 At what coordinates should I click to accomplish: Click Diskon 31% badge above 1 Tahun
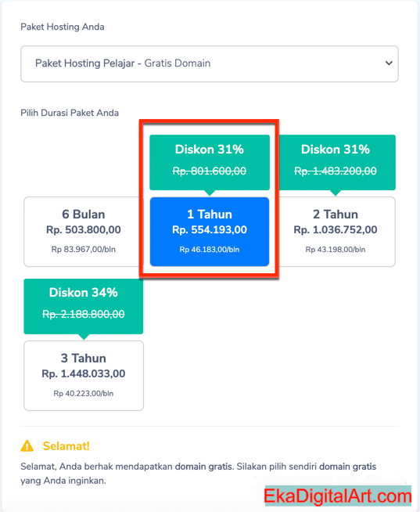[x=210, y=162]
